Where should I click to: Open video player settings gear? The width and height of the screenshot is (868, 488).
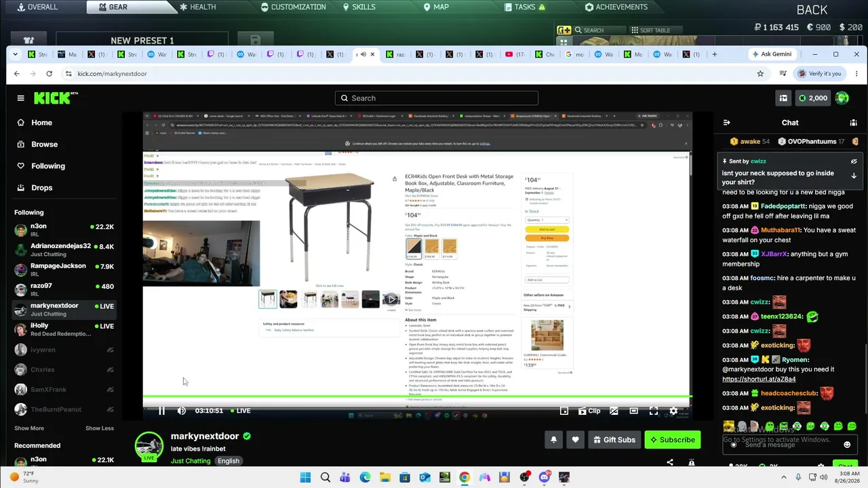click(673, 411)
